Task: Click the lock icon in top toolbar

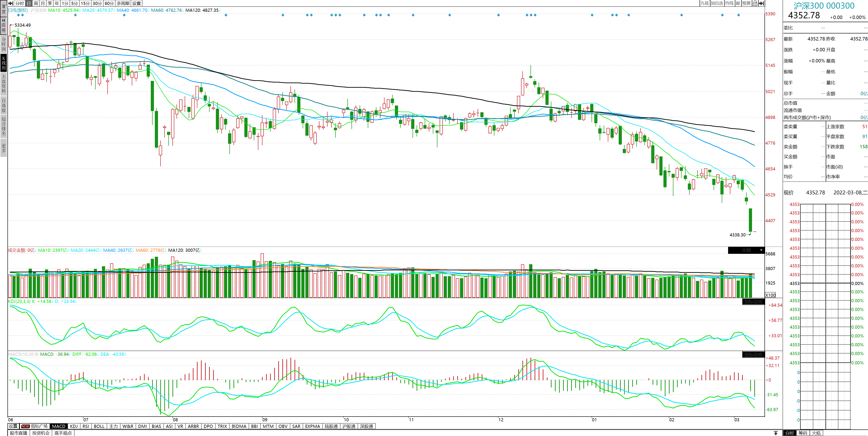Action: point(755,3)
